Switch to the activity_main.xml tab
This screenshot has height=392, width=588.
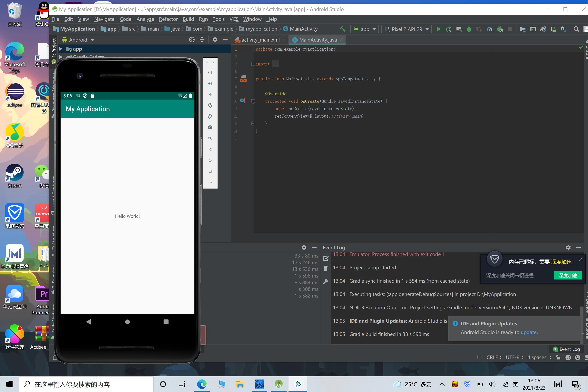pyautogui.click(x=260, y=40)
